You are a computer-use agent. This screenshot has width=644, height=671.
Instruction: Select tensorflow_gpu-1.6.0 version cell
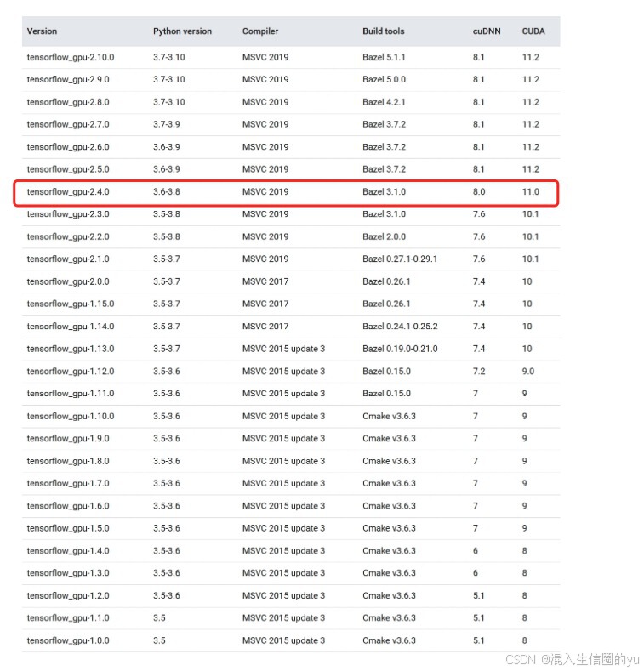(68, 506)
